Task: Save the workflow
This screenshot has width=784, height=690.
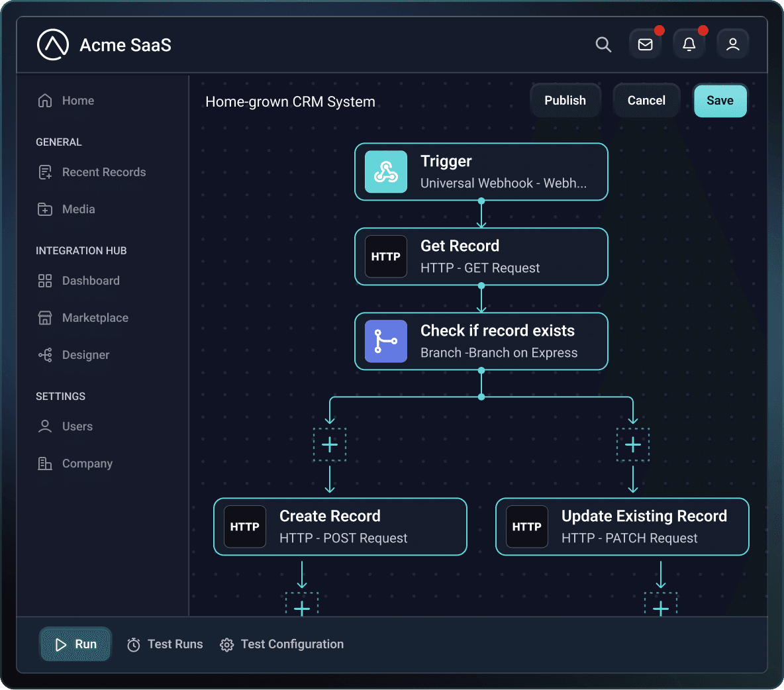Action: pyautogui.click(x=720, y=101)
